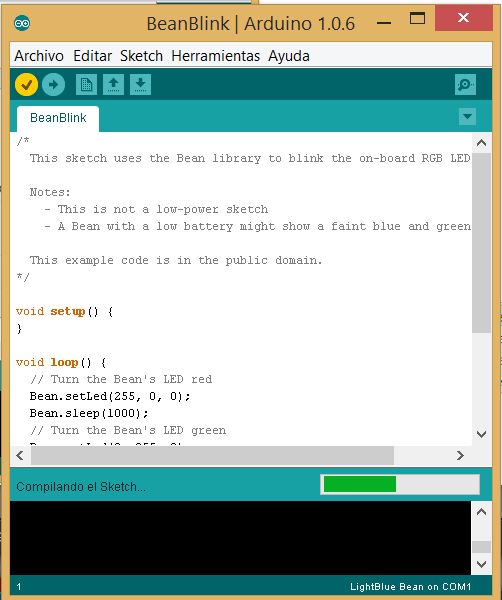Open the Herramientas menu
The height and width of the screenshot is (600, 502).
tap(215, 56)
